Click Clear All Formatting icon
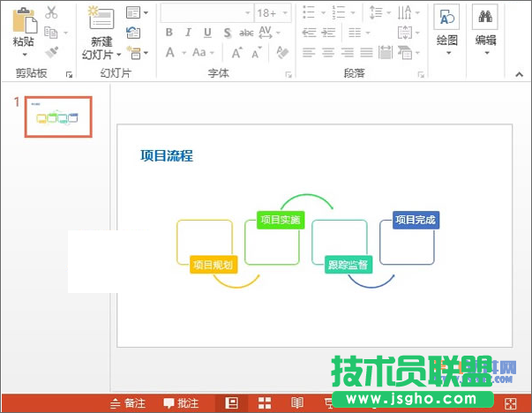 coord(282,53)
